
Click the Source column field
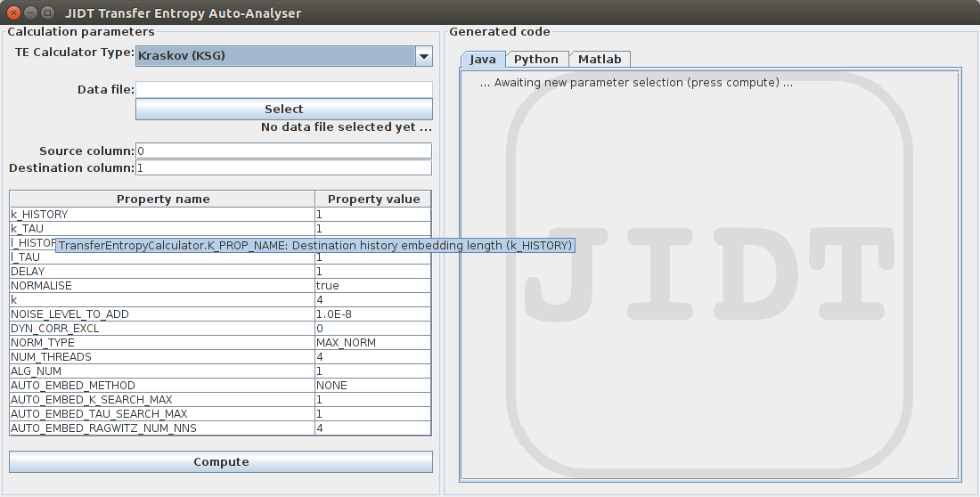pos(283,151)
